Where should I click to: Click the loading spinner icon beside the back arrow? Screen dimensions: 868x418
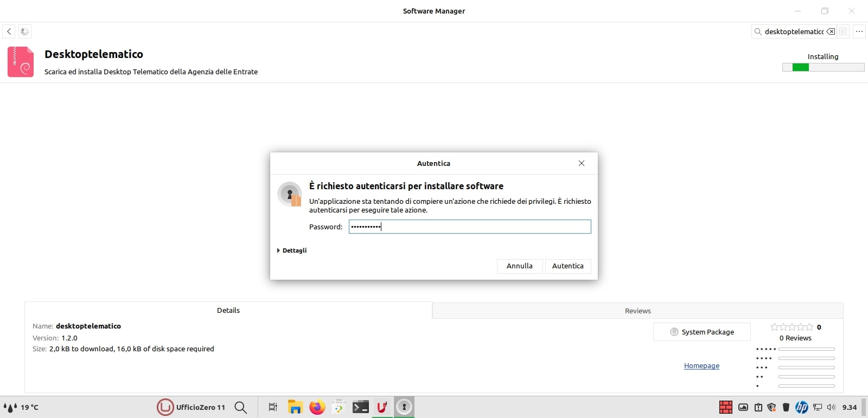(25, 31)
